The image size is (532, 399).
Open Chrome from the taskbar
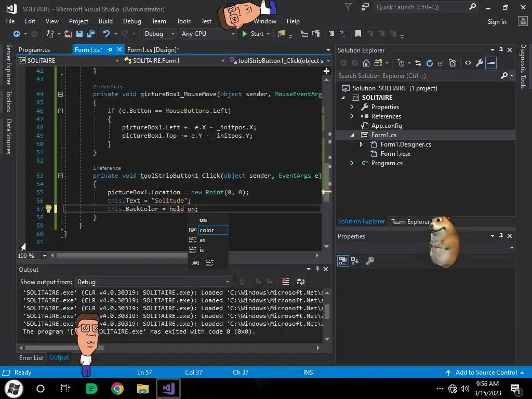tap(117, 389)
